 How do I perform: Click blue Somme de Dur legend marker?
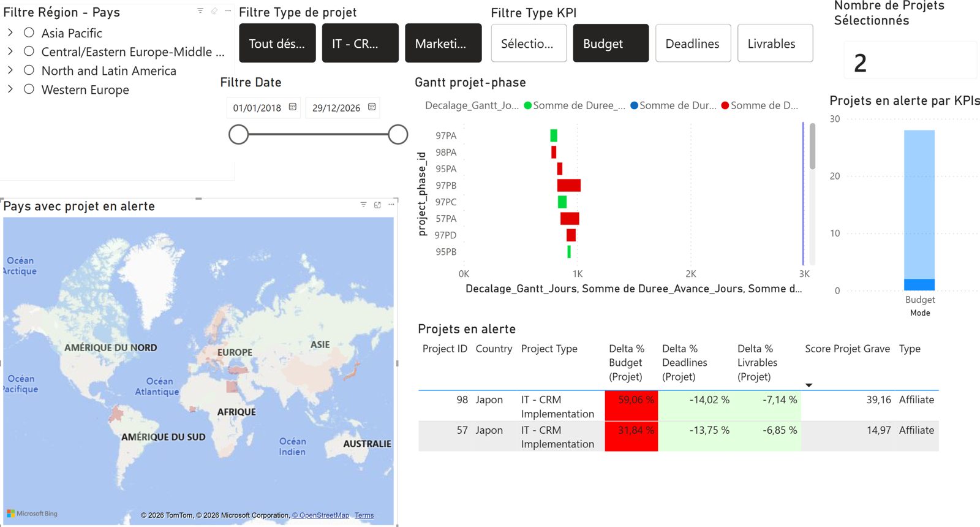(634, 105)
